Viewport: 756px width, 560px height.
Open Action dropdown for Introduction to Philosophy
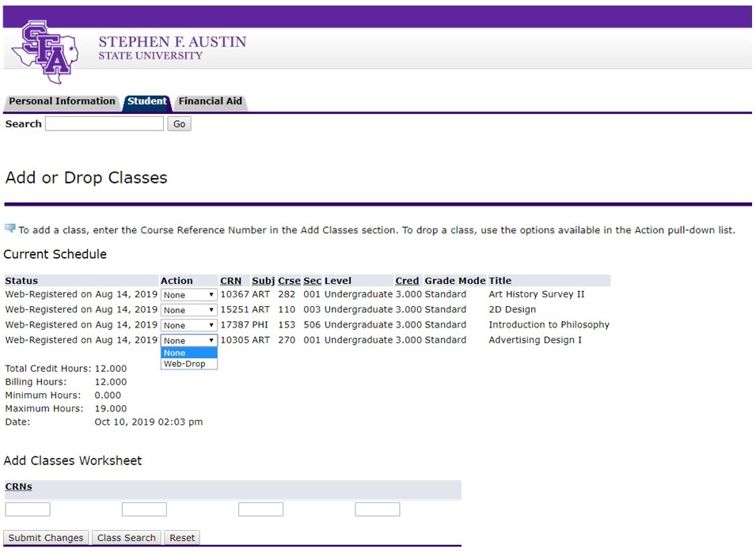coord(188,325)
